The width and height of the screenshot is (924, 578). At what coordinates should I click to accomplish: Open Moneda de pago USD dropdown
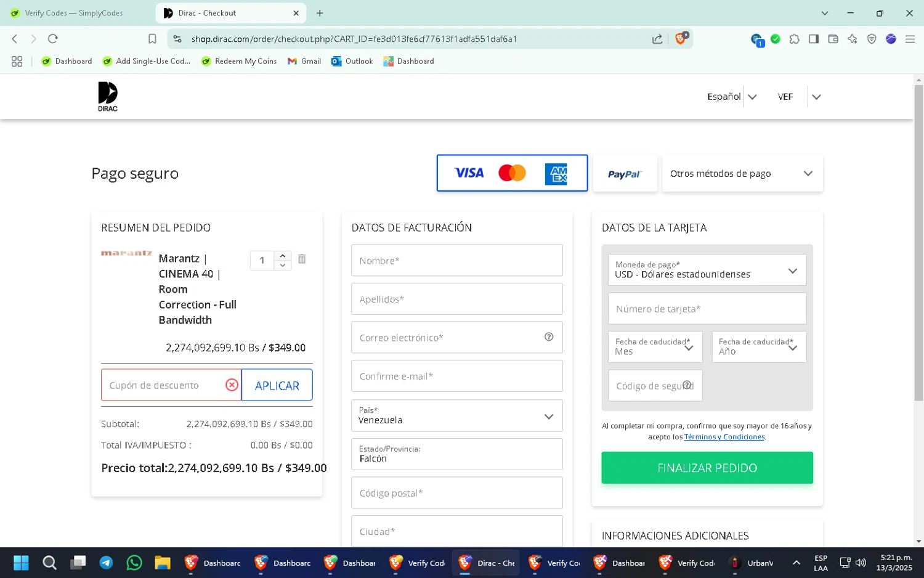pos(707,270)
